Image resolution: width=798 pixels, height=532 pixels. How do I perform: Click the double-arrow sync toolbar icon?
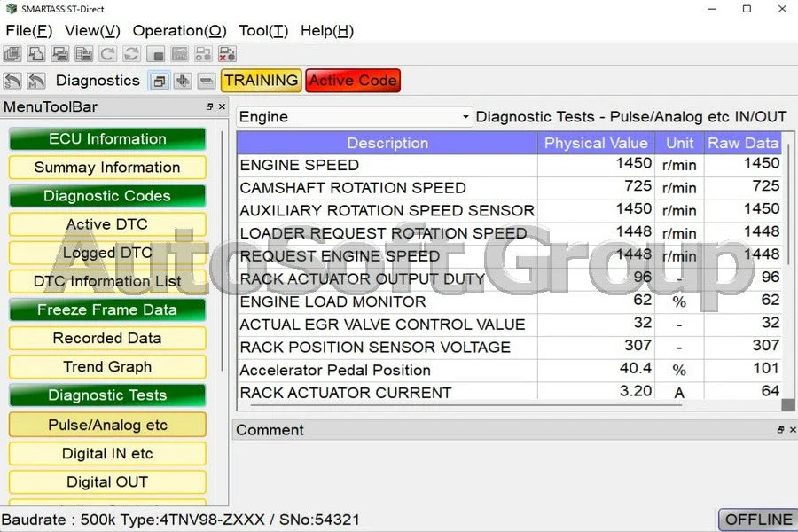point(131,53)
